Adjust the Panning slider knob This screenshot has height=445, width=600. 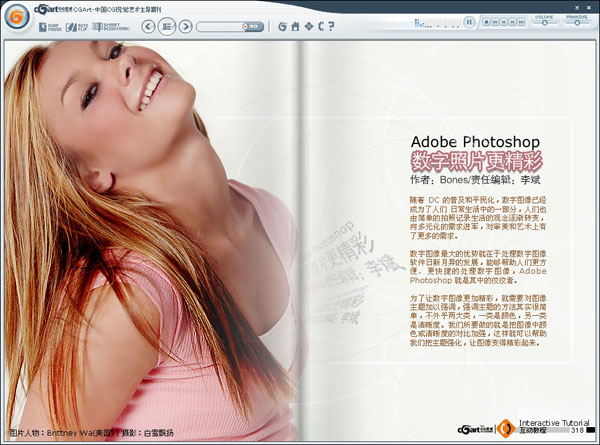[577, 23]
